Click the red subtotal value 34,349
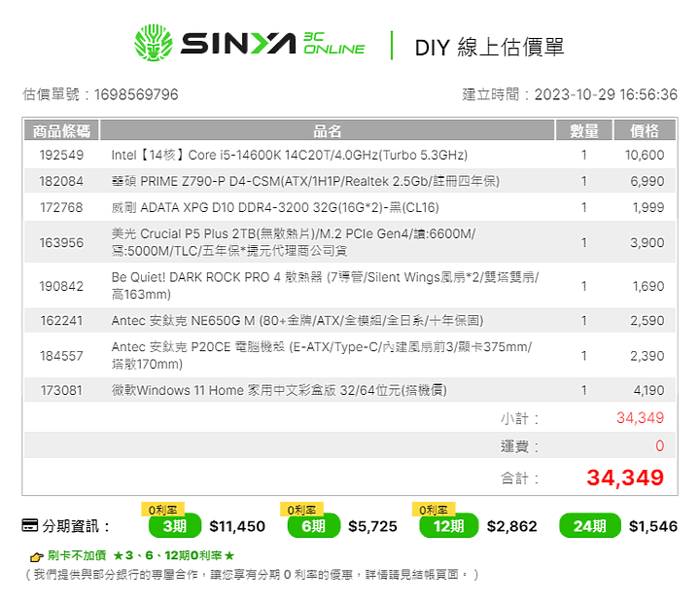Viewport: 700px width, 603px height. tap(640, 418)
